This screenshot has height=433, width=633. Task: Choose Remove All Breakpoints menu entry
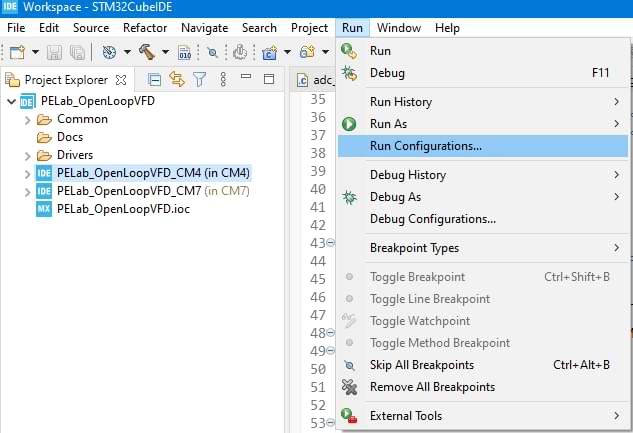coord(483,387)
